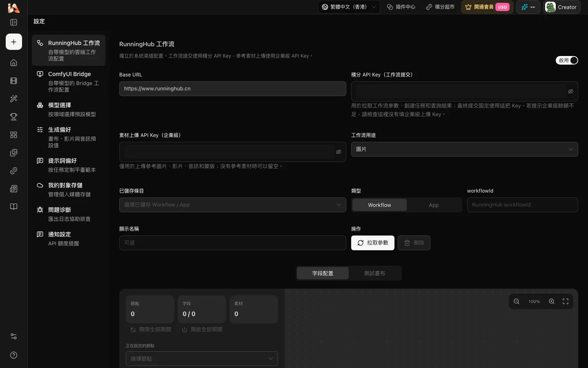The image size is (588, 368).
Task: Click the 顯示名稱 input field
Action: pyautogui.click(x=232, y=243)
